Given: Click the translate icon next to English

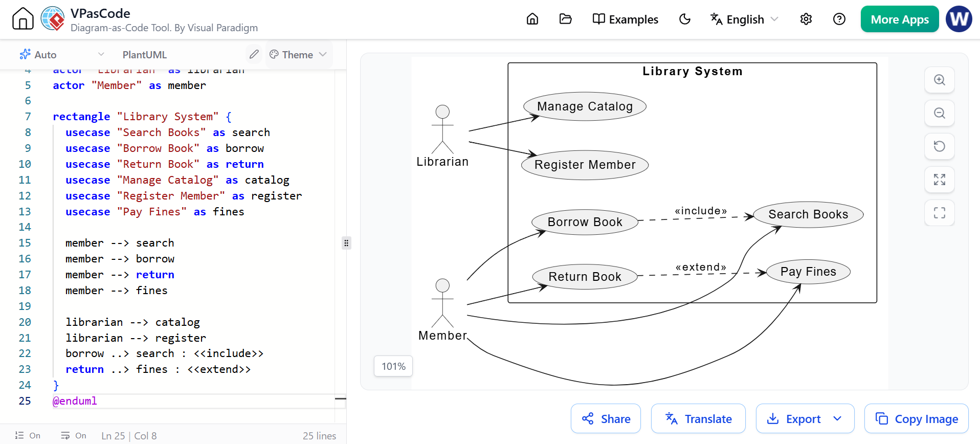Looking at the screenshot, I should (716, 19).
